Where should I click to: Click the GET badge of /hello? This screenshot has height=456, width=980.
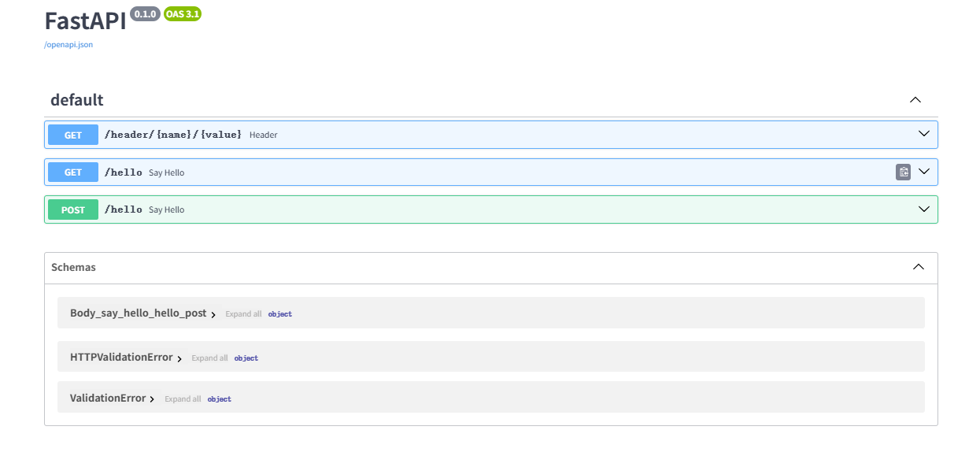73,172
